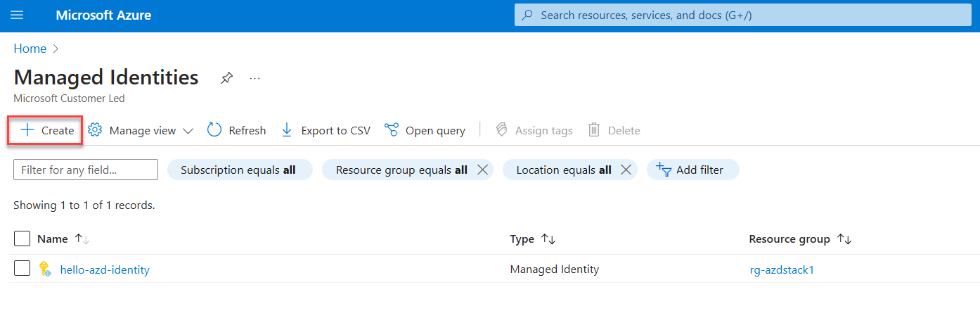
Task: Click the Add filter button
Action: (x=692, y=170)
